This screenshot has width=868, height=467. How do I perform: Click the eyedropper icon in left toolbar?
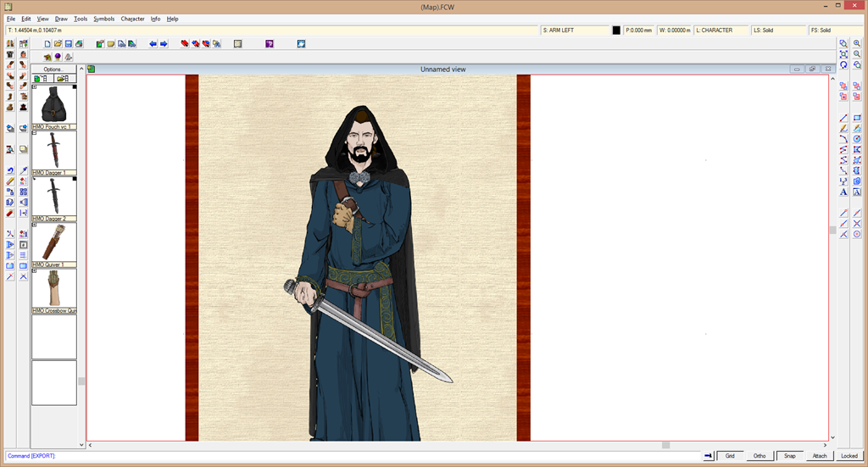click(x=23, y=170)
